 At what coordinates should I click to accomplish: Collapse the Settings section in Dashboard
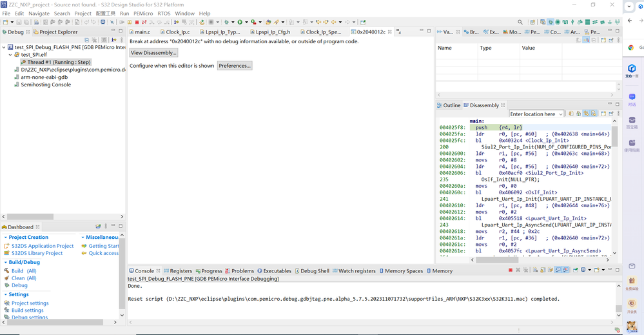pos(5,295)
